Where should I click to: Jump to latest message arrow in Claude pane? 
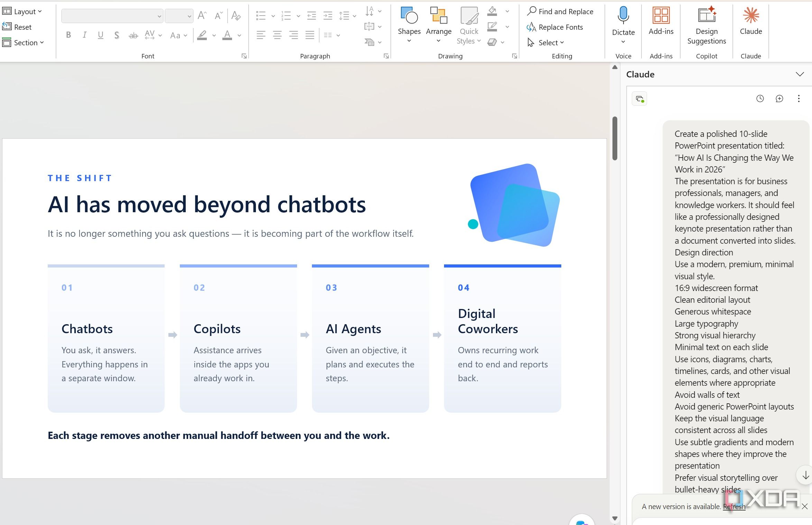805,475
